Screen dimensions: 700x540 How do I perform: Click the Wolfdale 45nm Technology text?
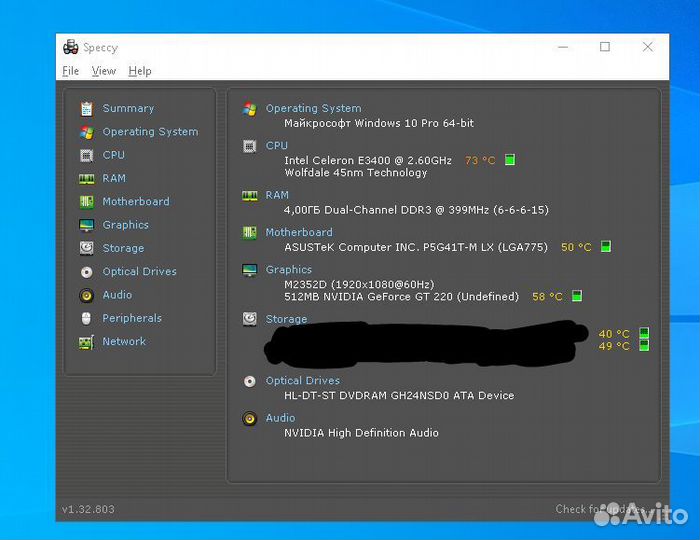tap(356, 173)
